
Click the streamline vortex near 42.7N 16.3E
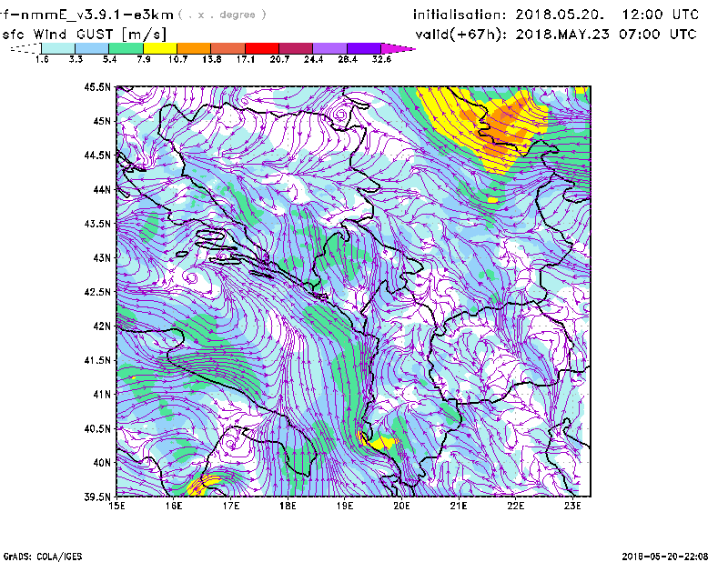pyautogui.click(x=191, y=278)
